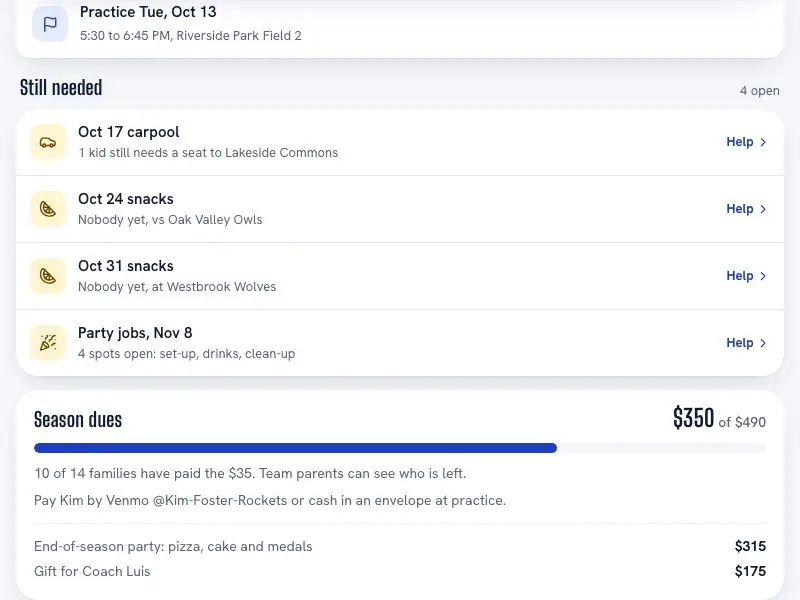Screen dimensions: 800x600
Task: Click the orange slice icon for Oct 31 snacks
Action: coord(48,276)
